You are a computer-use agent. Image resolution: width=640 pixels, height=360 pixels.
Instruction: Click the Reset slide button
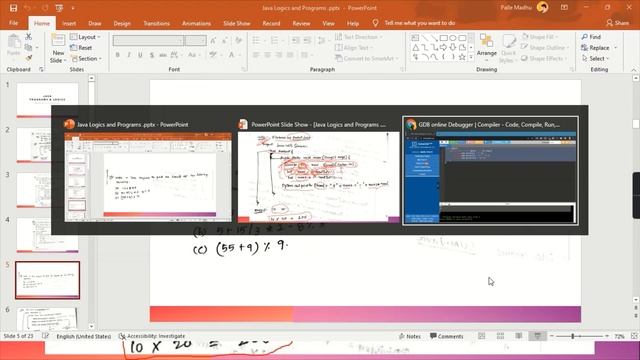81,48
